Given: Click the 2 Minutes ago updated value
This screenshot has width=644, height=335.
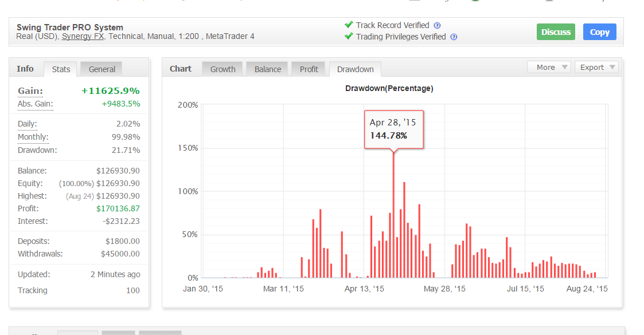Looking at the screenshot, I should [x=115, y=275].
